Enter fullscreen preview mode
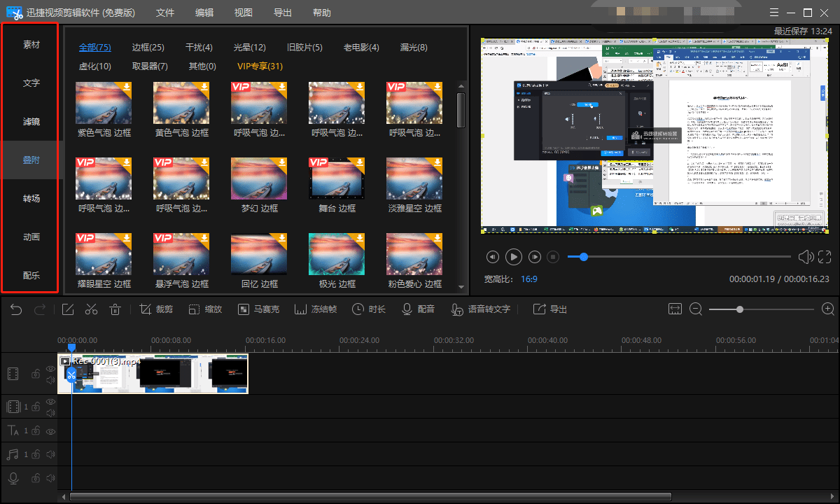The height and width of the screenshot is (504, 840). click(825, 257)
